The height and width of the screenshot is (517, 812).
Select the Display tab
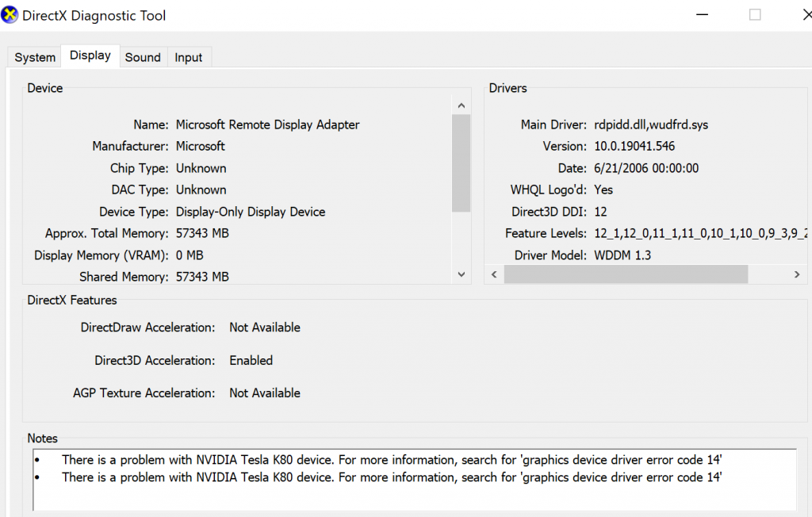(x=90, y=56)
